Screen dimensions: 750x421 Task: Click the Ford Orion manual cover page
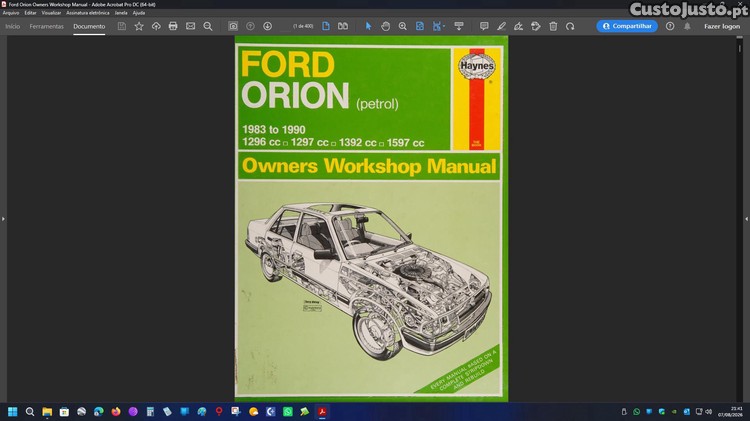(x=371, y=219)
